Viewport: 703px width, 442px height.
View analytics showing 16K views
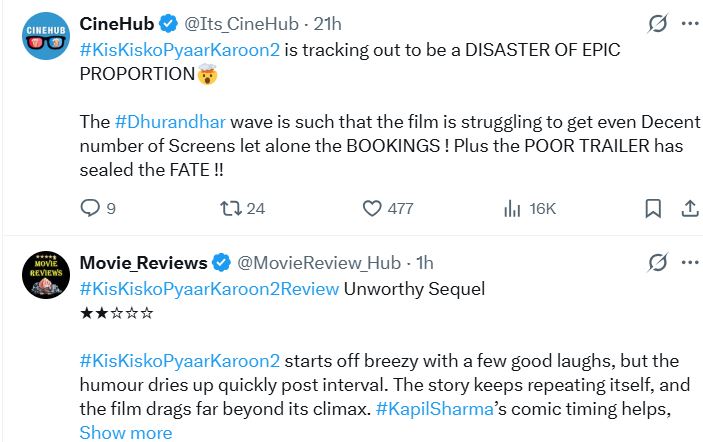tap(513, 208)
